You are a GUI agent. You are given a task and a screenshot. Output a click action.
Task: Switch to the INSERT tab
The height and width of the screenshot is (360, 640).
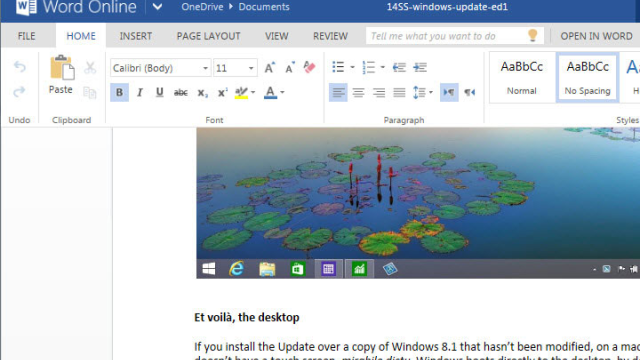click(136, 36)
